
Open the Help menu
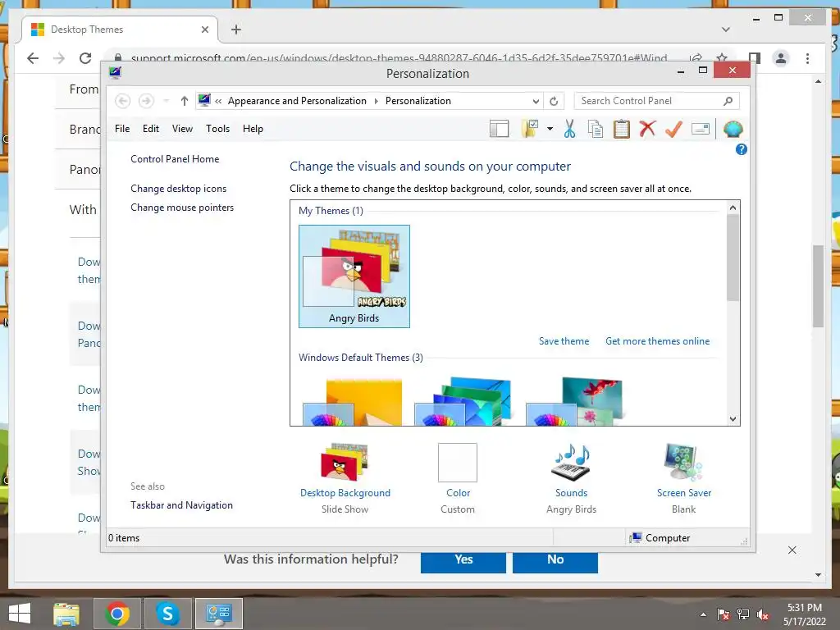(253, 129)
